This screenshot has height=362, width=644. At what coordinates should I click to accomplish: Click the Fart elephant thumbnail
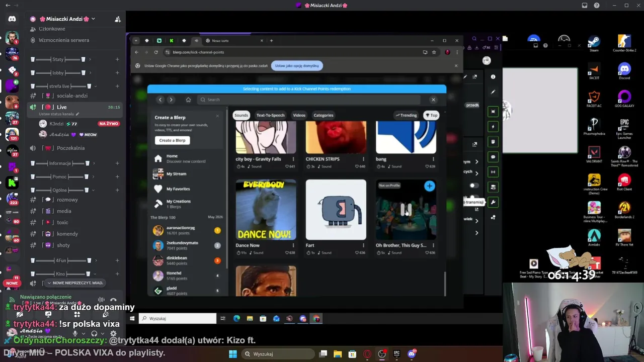tap(336, 210)
